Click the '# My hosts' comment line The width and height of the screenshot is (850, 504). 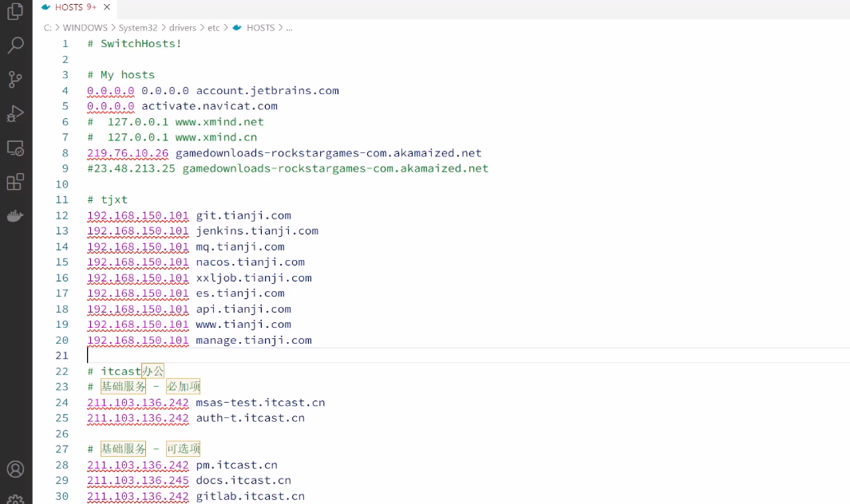pos(121,75)
